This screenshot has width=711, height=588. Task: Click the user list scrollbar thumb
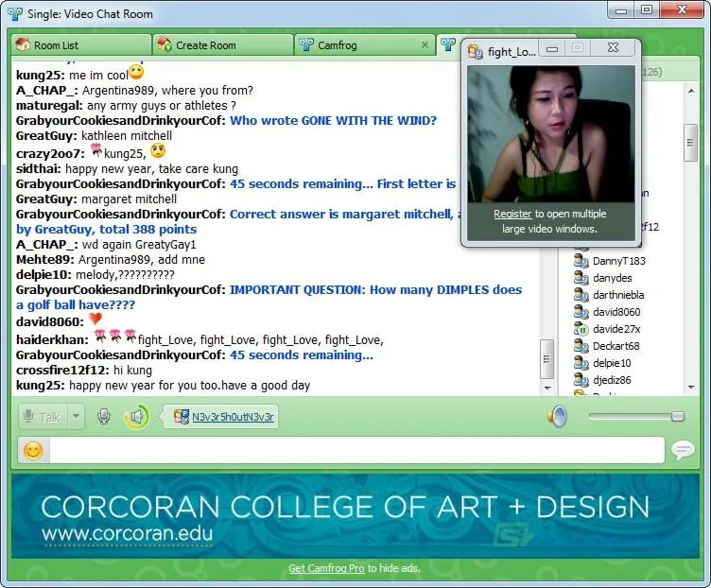tap(690, 143)
